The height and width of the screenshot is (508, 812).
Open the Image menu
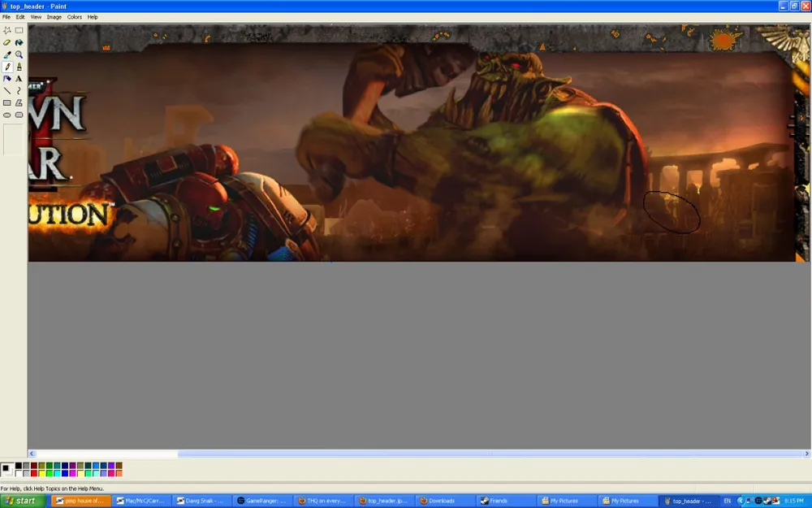click(54, 17)
